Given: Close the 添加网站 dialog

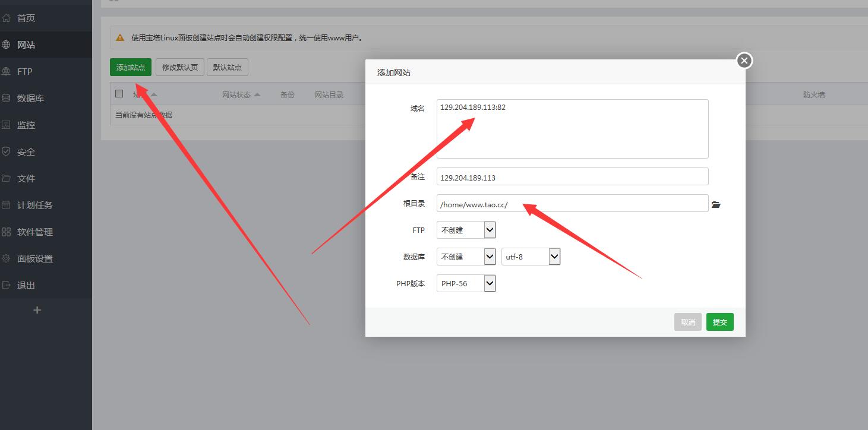Looking at the screenshot, I should (744, 61).
